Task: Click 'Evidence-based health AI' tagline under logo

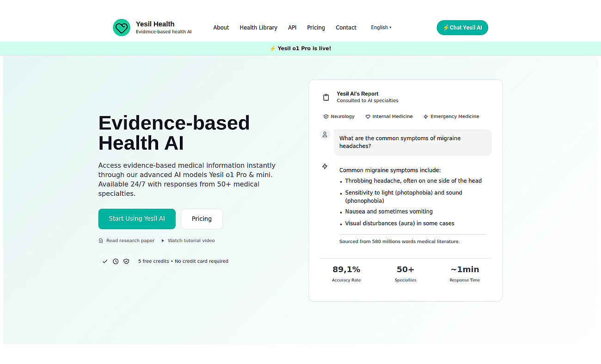Action: click(x=164, y=32)
